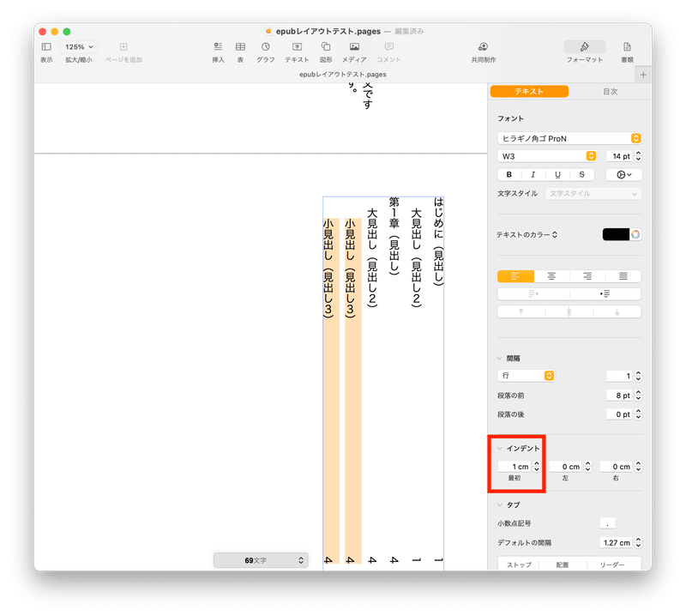Image resolution: width=686 pixels, height=616 pixels.
Task: Click the line spacing value field
Action: pyautogui.click(x=619, y=376)
